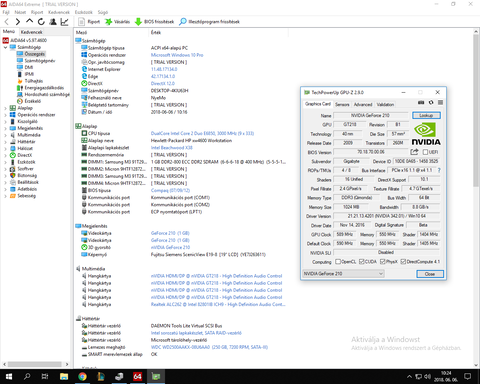480x384 pixels.
Task: Open the volume tray icon
Action: coord(427,377)
